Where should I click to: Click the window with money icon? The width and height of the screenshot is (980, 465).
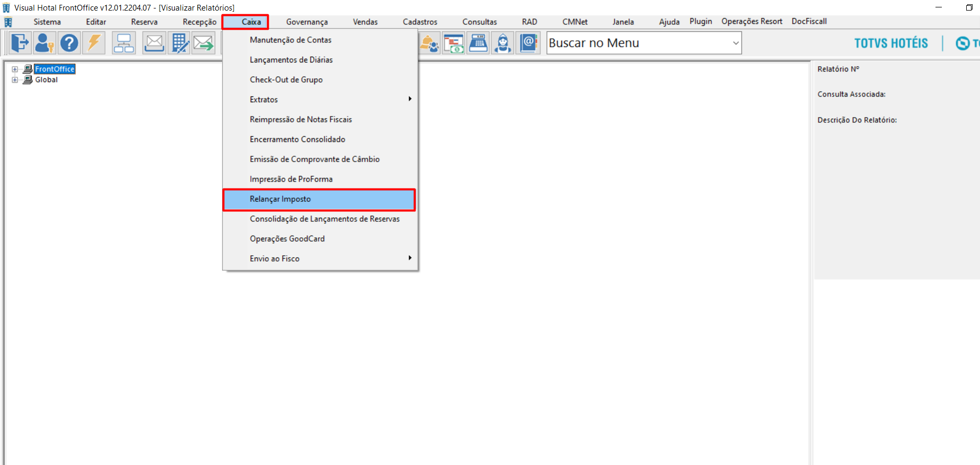pos(454,43)
